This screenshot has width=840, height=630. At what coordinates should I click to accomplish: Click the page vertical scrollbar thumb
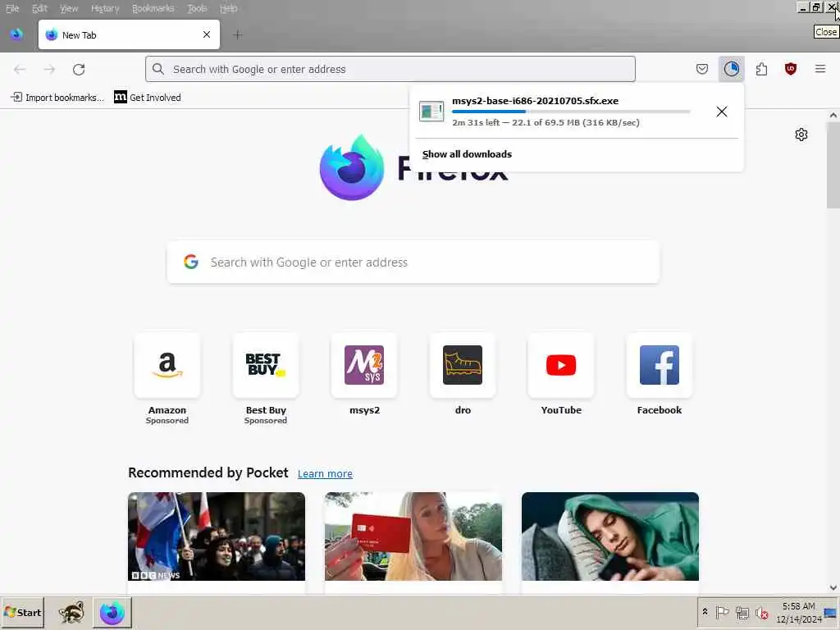click(x=833, y=165)
